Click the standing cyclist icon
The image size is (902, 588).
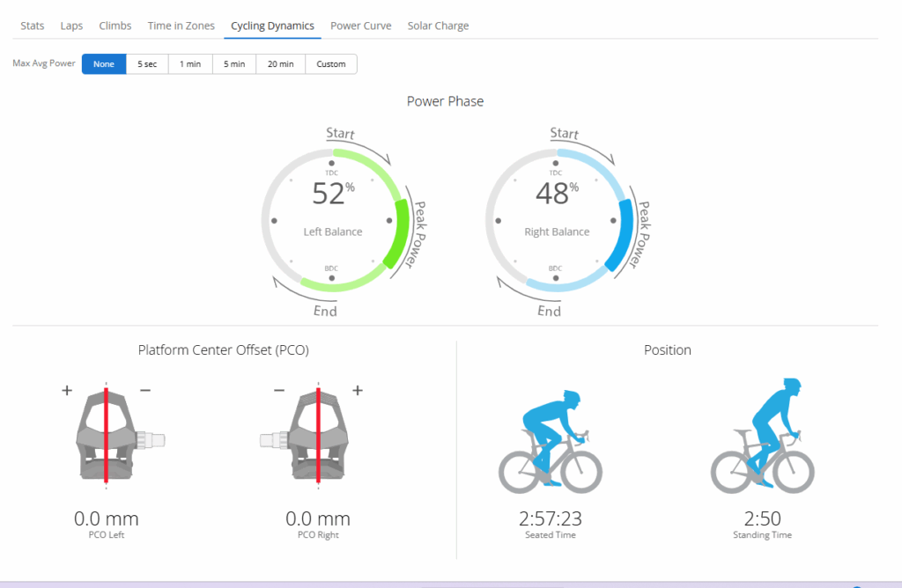click(763, 436)
